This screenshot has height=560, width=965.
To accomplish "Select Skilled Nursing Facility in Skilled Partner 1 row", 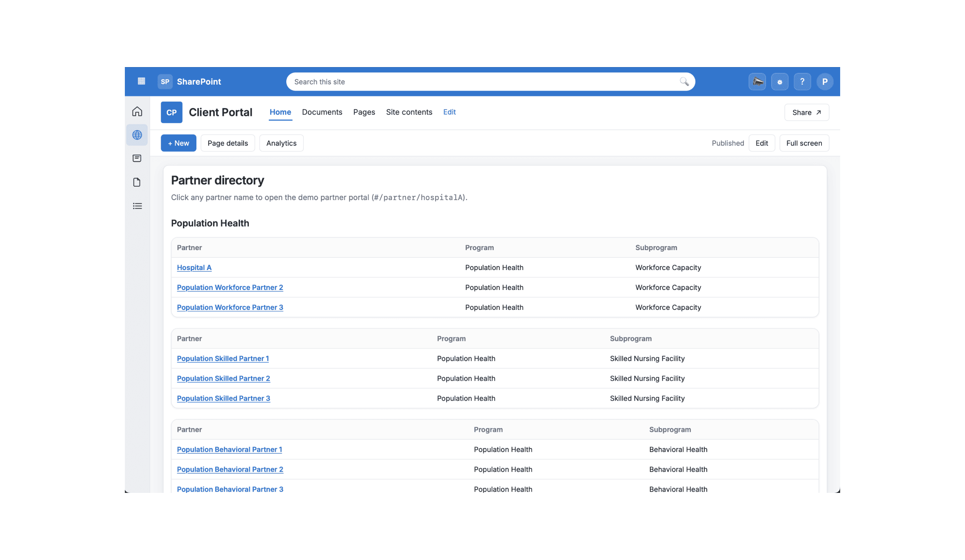I will [x=647, y=359].
